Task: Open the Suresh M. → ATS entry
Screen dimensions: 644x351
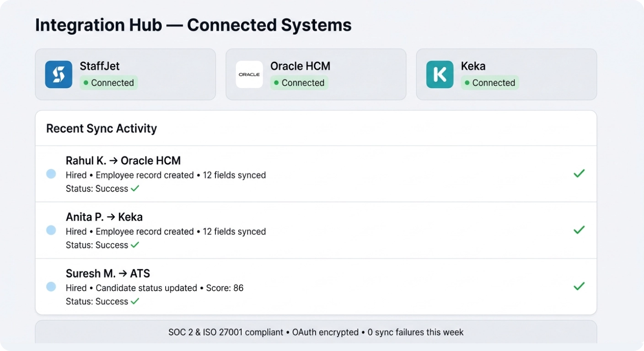Action: [108, 274]
